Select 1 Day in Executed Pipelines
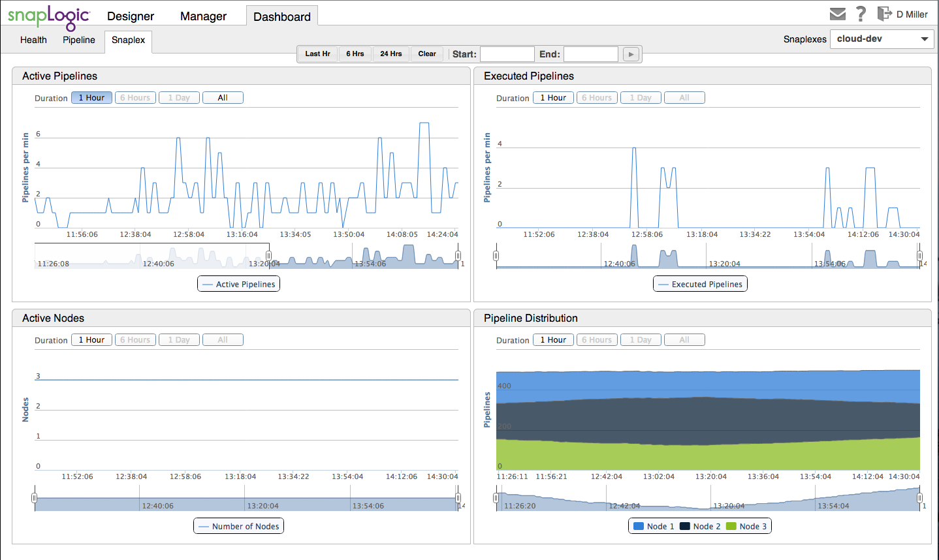 [641, 98]
